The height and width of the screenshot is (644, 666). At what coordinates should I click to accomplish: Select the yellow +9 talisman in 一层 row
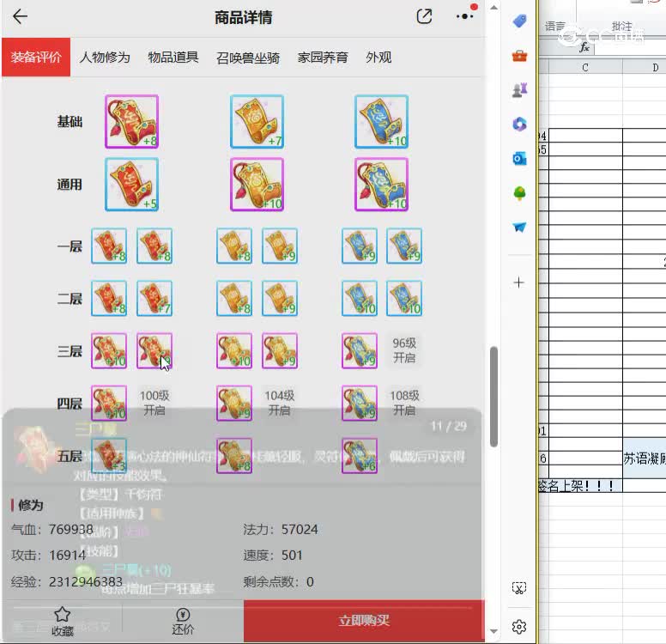[280, 246]
